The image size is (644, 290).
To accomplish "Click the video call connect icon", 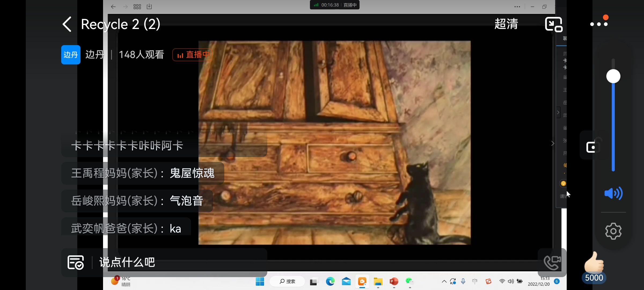I will click(x=552, y=263).
